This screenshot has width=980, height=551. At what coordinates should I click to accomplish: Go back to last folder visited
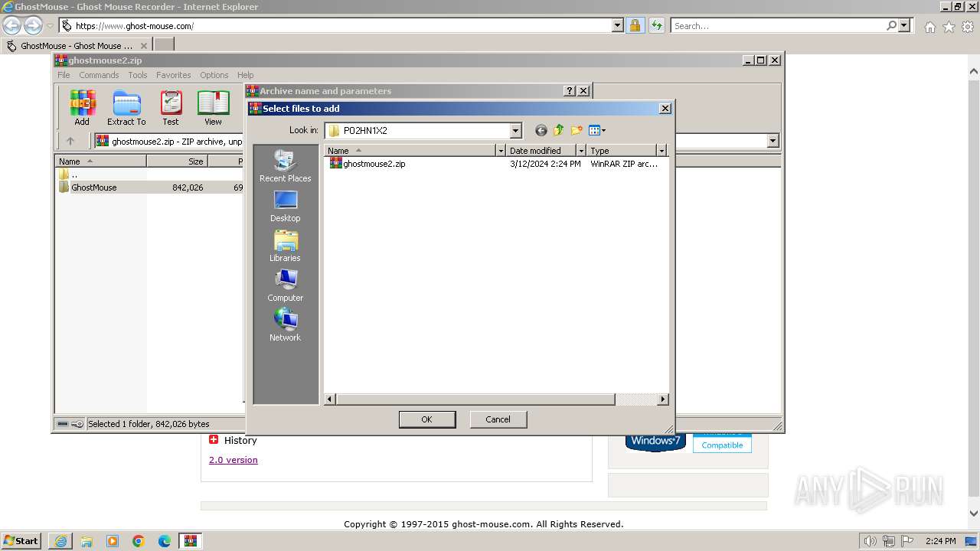[541, 131]
